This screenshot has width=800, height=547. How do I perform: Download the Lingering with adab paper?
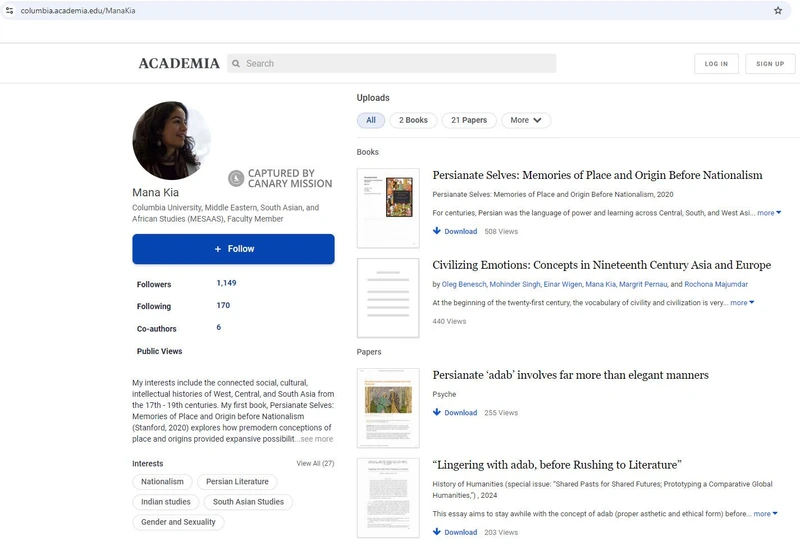pos(455,532)
